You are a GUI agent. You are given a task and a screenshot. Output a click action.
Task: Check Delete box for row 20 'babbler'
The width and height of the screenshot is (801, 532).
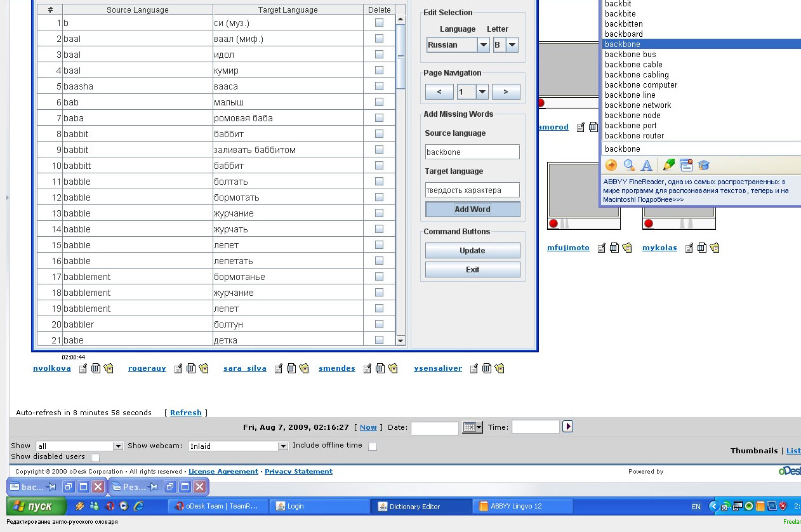[379, 324]
